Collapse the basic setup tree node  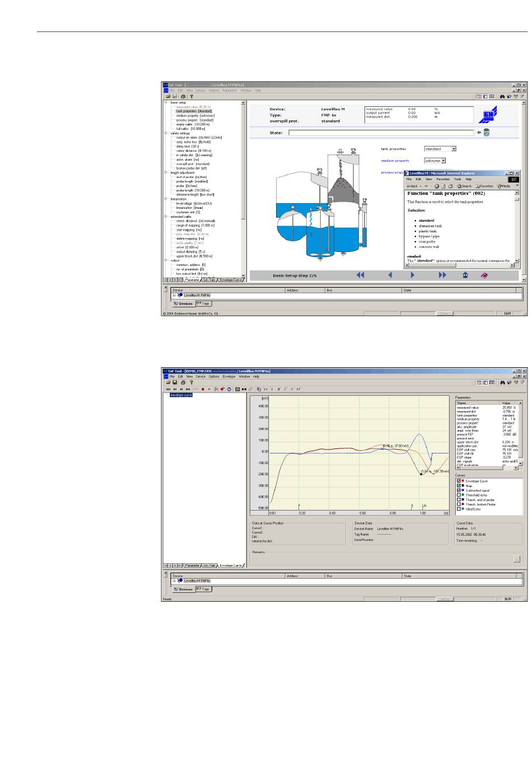pyautogui.click(x=166, y=102)
